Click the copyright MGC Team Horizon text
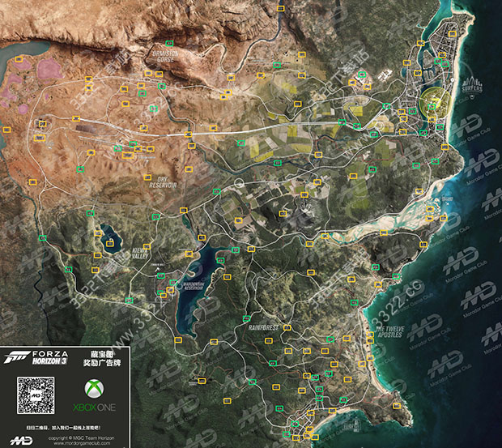Viewport: 502px width, 448px height. point(81,438)
